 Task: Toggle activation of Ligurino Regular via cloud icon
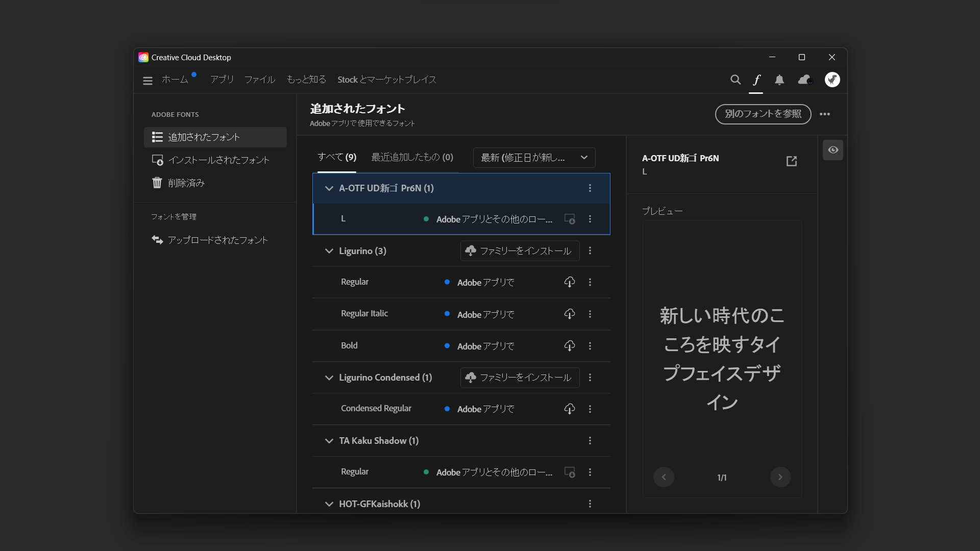tap(570, 282)
